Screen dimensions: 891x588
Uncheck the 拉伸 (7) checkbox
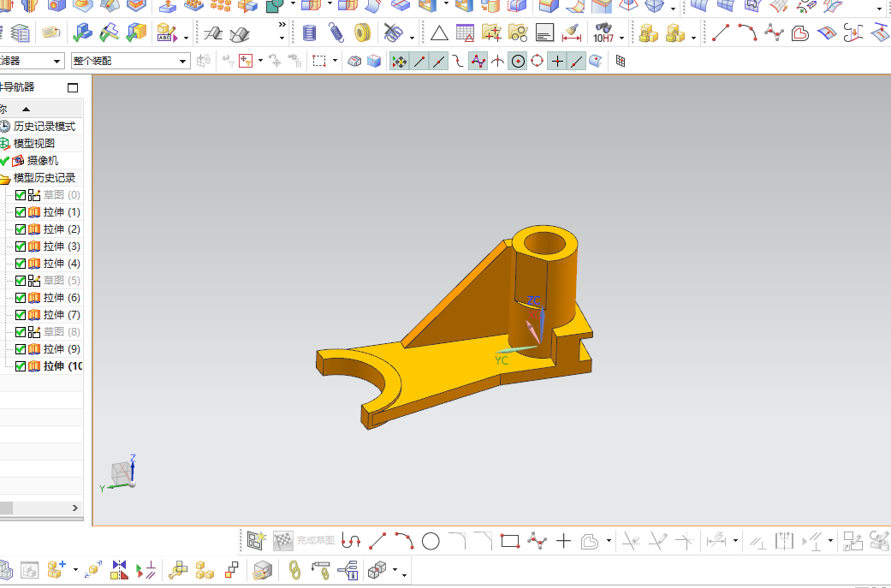[x=21, y=314]
